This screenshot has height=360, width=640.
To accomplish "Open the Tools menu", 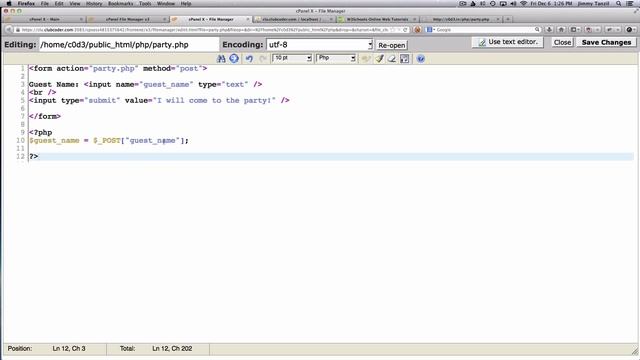I will point(145,4).
